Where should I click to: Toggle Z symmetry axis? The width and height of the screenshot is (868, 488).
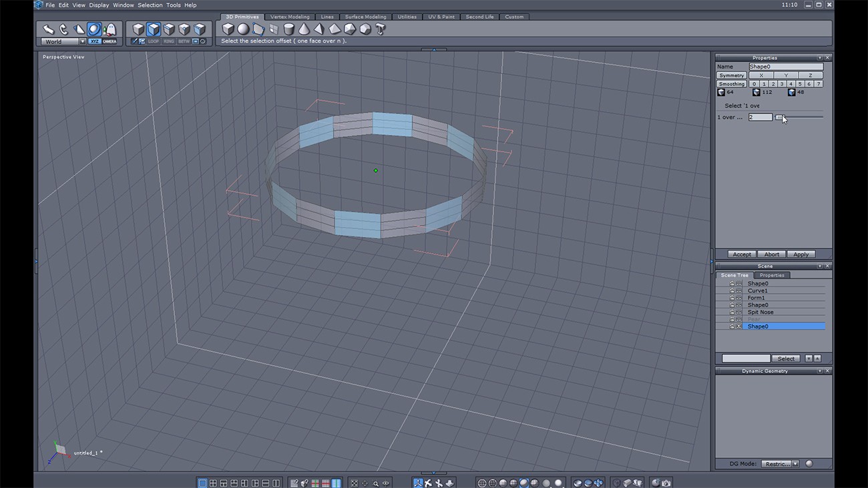811,75
